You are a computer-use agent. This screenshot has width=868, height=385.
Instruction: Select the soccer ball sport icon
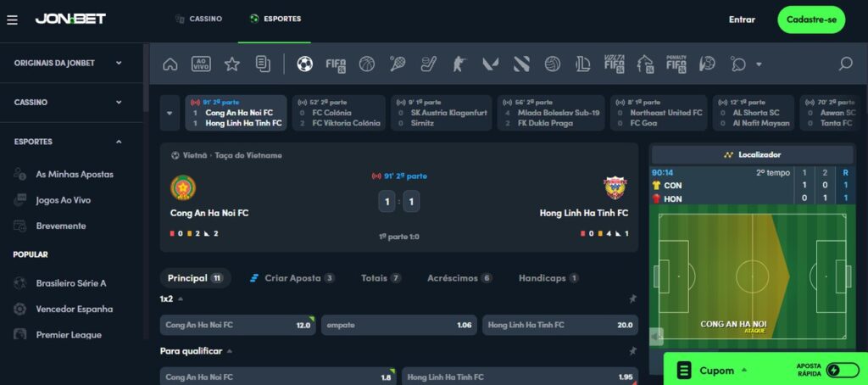304,64
